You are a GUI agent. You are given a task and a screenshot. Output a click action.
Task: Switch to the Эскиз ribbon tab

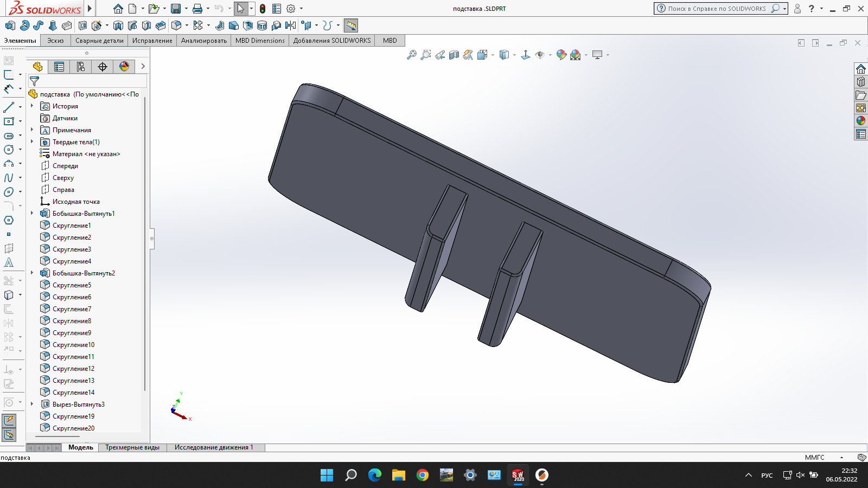pyautogui.click(x=56, y=40)
